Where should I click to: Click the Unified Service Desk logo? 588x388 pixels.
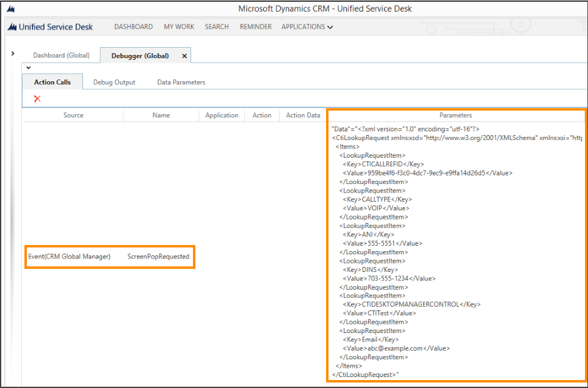tap(51, 27)
